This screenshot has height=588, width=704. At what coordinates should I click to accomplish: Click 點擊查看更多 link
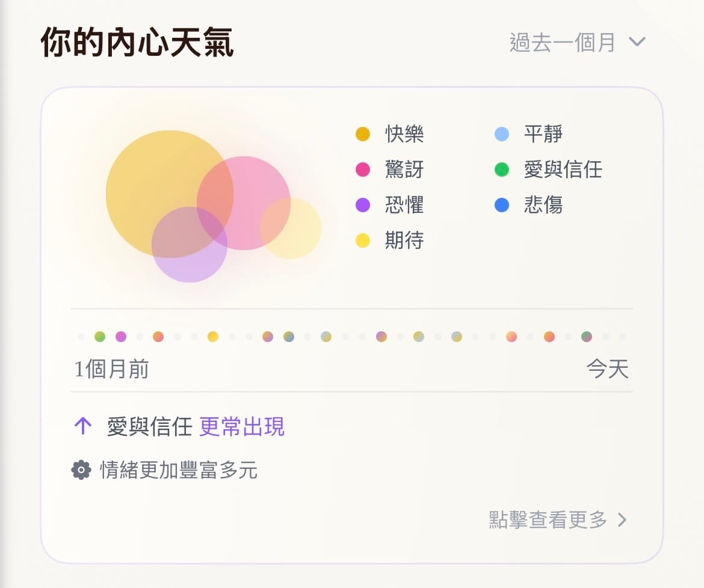548,520
